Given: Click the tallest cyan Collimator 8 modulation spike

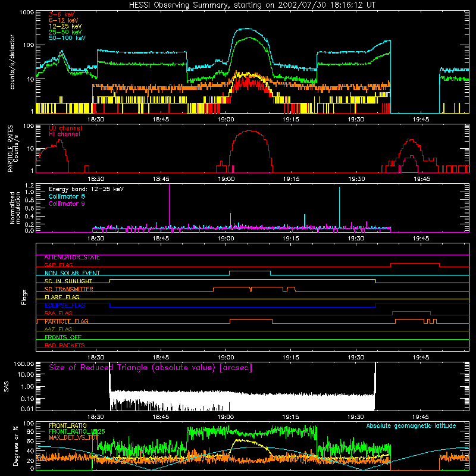Looking at the screenshot, I should pyautogui.click(x=339, y=206).
